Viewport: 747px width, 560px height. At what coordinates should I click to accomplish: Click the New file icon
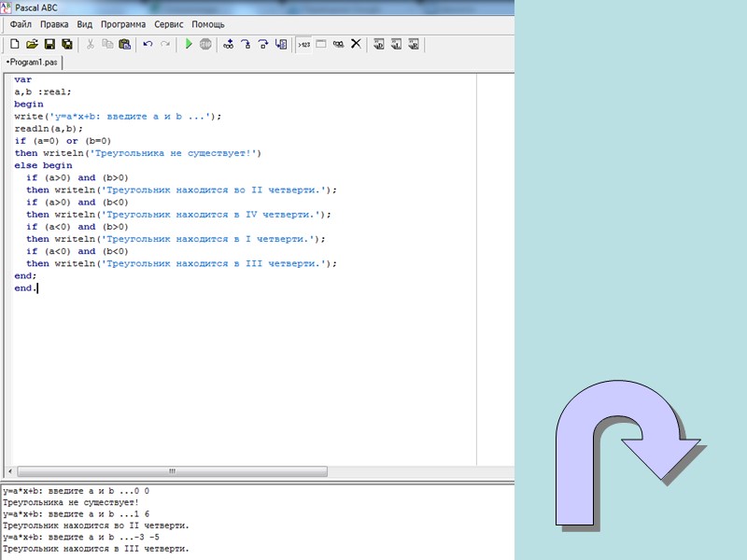pos(15,44)
